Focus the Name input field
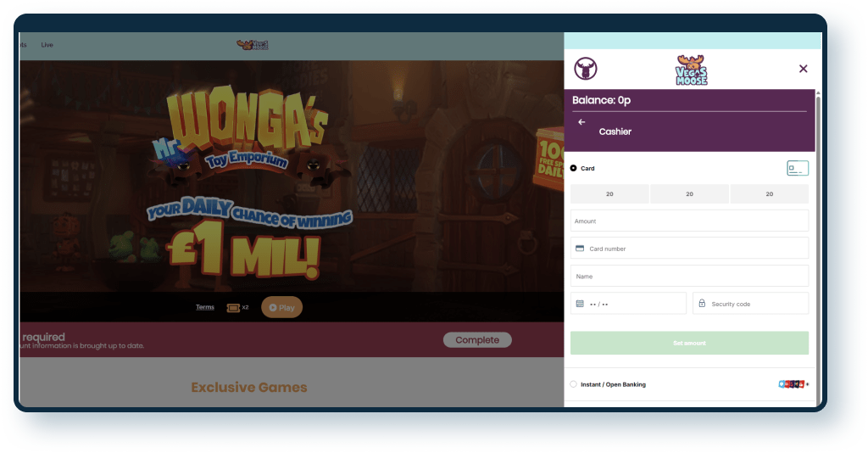 pyautogui.click(x=689, y=276)
